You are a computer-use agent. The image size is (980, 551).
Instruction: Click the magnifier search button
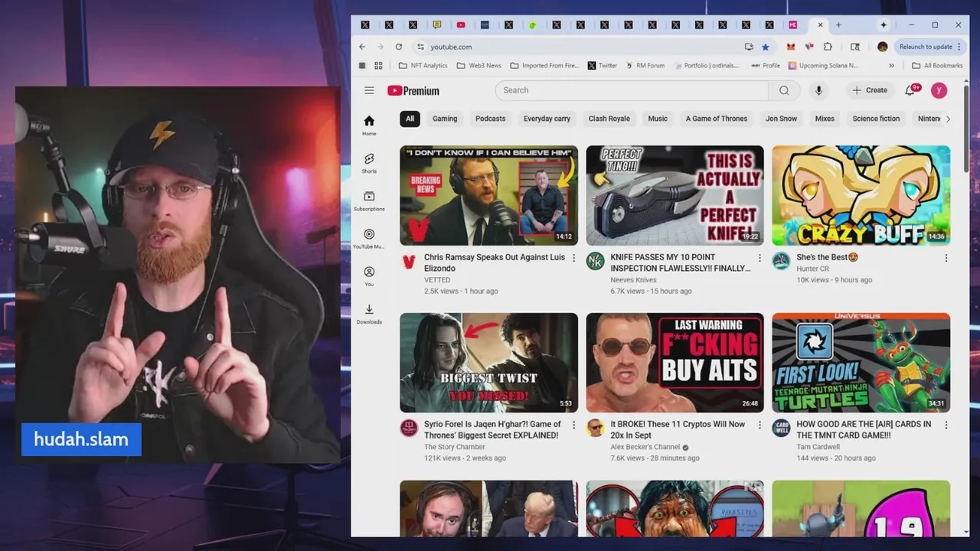pos(784,90)
